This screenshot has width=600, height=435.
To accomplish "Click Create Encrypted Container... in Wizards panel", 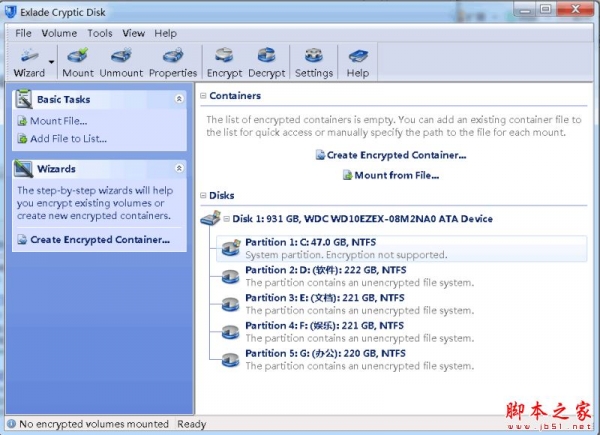I will click(x=100, y=239).
